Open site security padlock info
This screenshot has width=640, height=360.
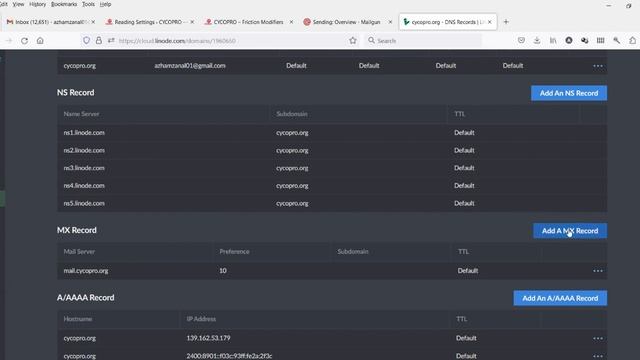98,41
